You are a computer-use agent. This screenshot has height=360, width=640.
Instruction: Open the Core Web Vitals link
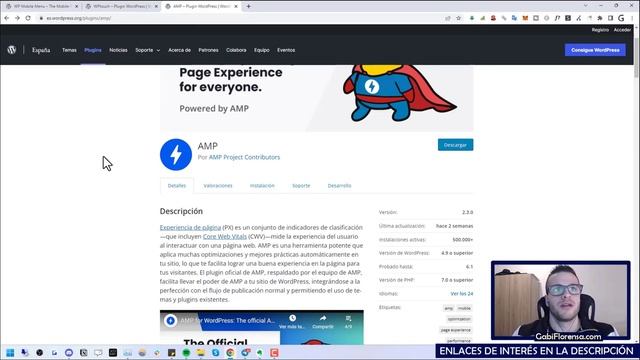click(225, 236)
